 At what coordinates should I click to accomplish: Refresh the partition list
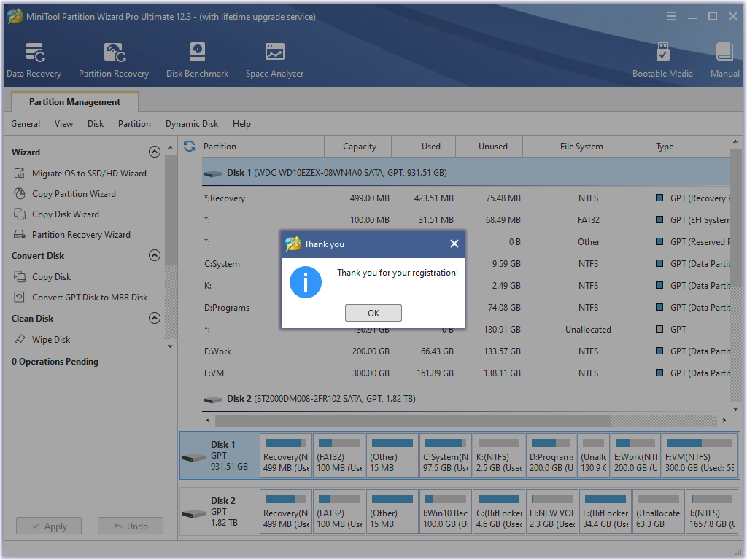pos(189,146)
